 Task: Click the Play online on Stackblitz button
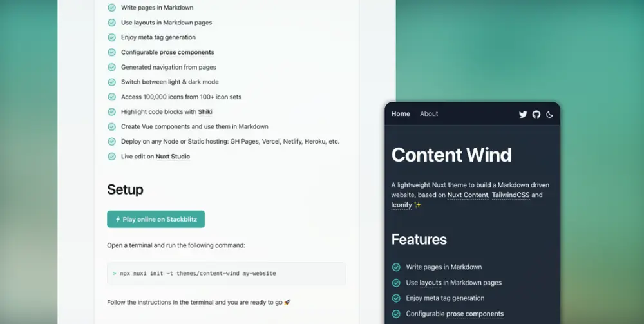click(156, 219)
